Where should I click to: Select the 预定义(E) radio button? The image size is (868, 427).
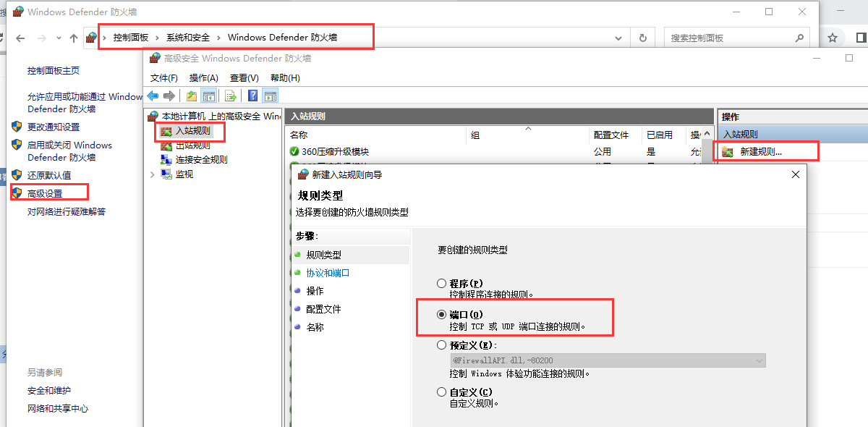pos(441,346)
